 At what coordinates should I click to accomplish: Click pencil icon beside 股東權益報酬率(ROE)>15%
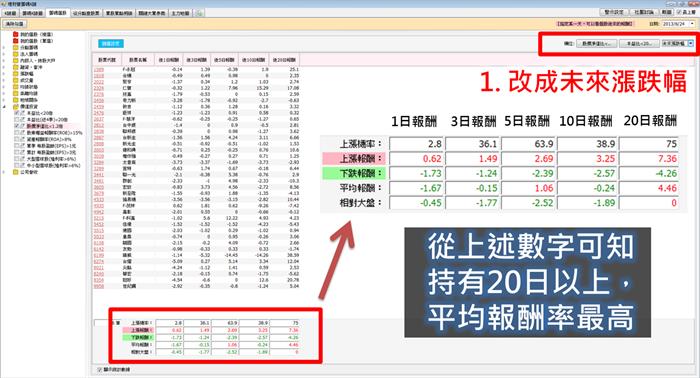click(23, 133)
